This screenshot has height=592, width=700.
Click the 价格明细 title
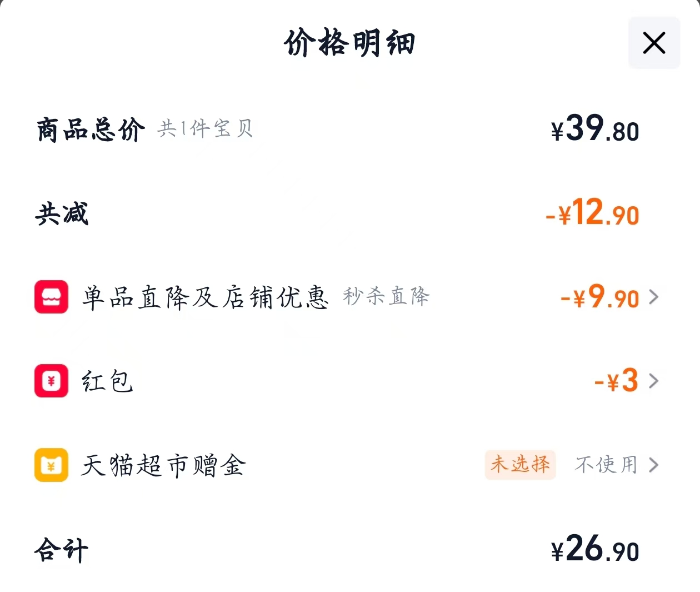350,43
